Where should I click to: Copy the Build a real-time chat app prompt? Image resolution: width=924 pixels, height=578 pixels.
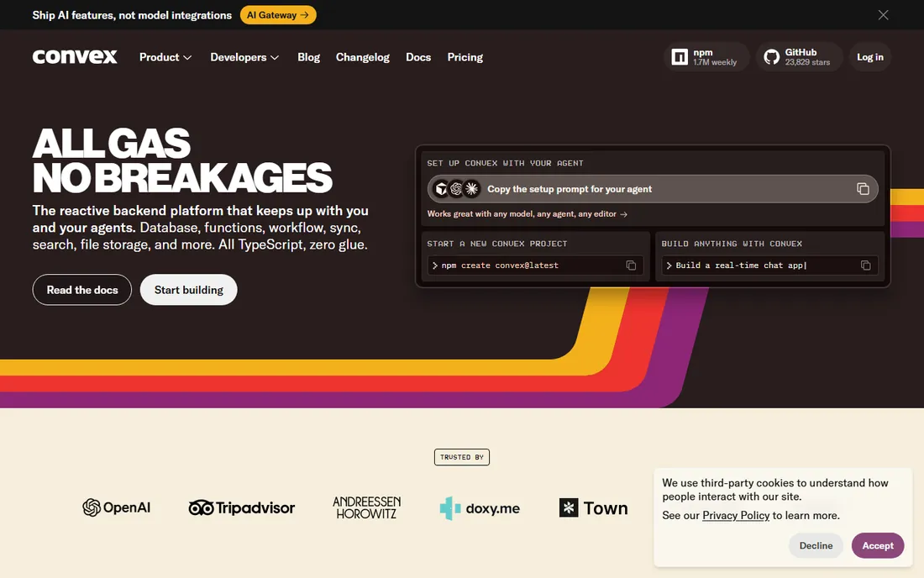click(865, 265)
